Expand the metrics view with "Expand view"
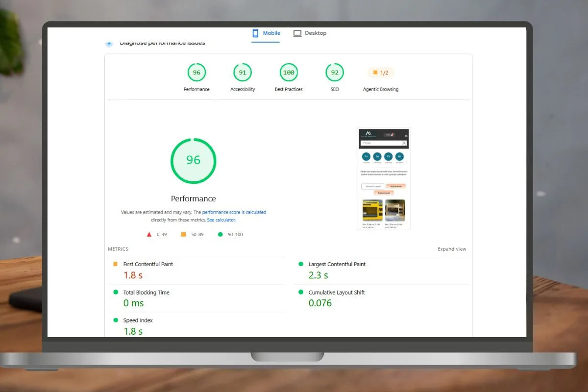Image resolution: width=588 pixels, height=392 pixels. coord(452,249)
